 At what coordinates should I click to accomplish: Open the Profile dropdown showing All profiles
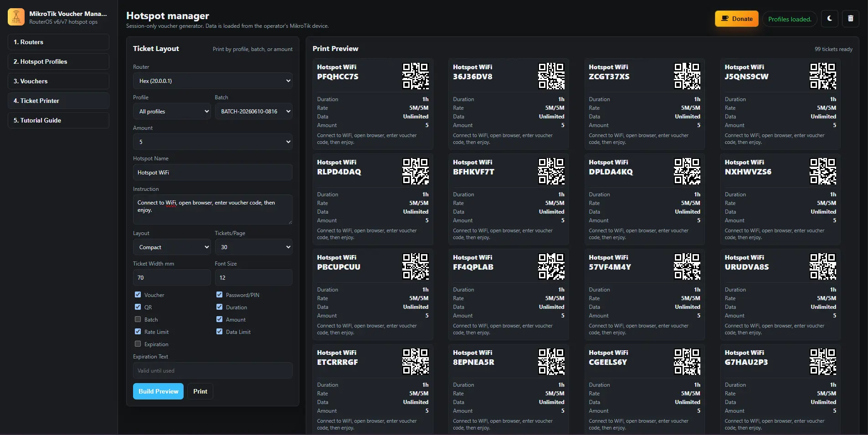click(172, 111)
